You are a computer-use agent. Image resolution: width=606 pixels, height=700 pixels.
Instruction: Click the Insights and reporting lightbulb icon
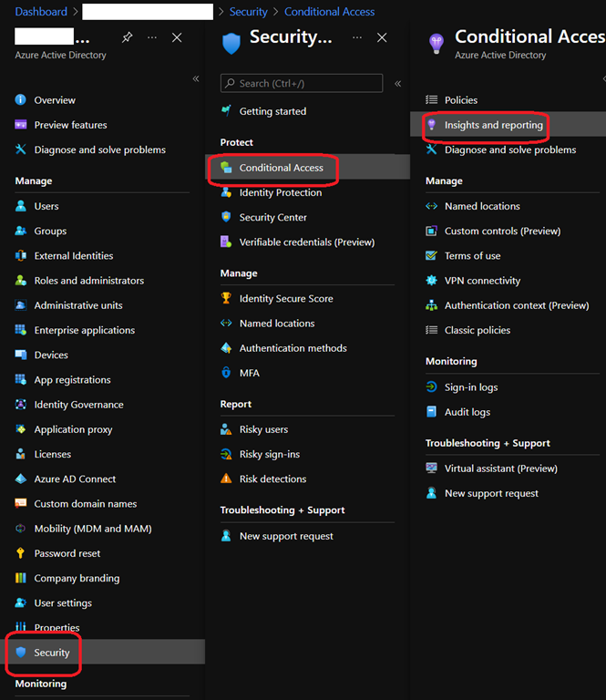pyautogui.click(x=432, y=125)
